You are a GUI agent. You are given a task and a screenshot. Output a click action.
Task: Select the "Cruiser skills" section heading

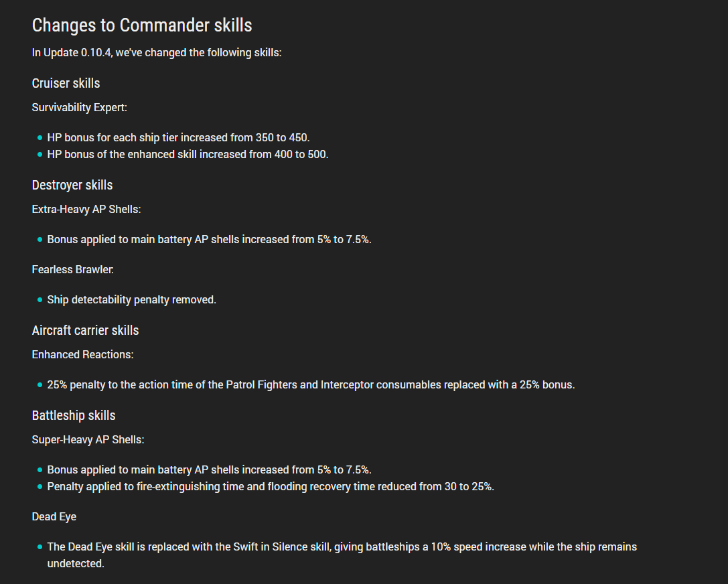[66, 83]
